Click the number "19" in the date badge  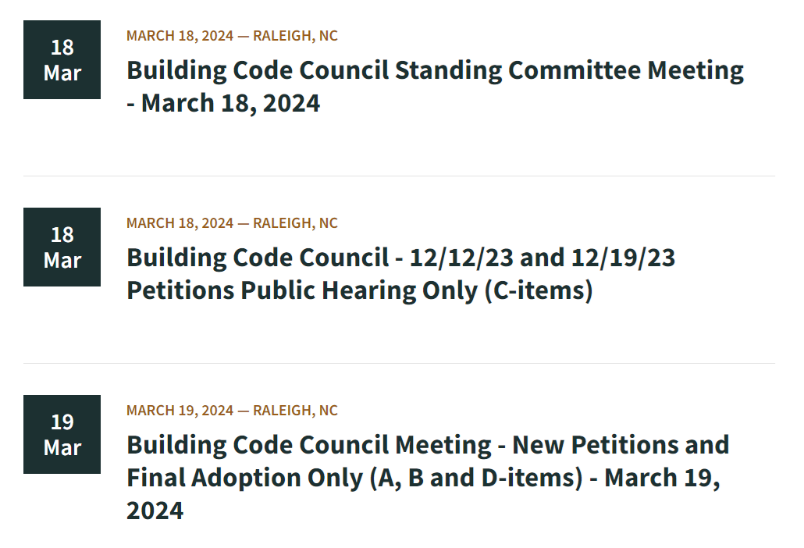click(x=62, y=422)
